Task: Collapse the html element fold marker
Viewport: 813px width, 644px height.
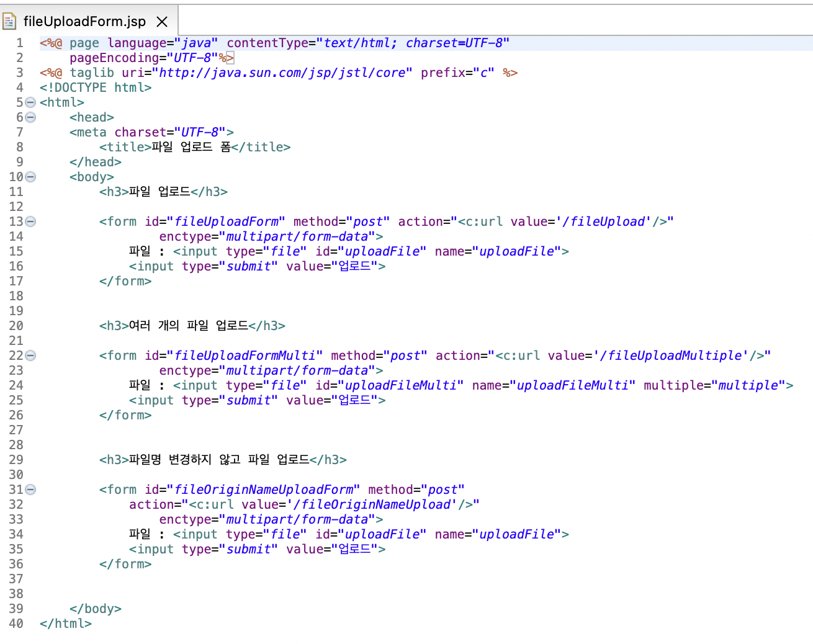Action: click(30, 102)
